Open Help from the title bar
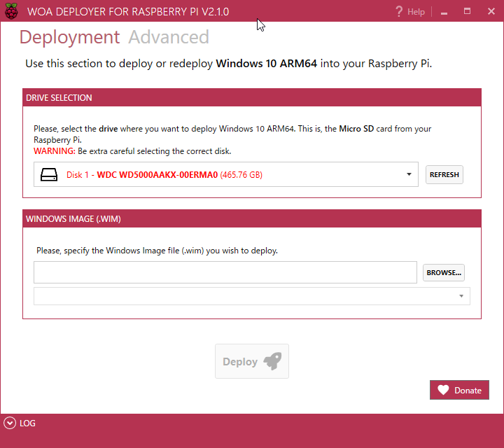Screen dimensions: 504x448 410,12
